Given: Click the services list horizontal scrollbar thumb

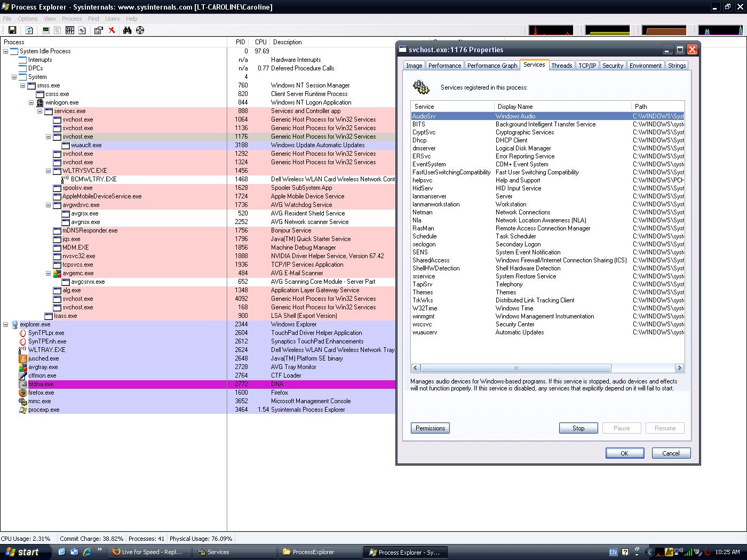Looking at the screenshot, I should click(x=516, y=368).
